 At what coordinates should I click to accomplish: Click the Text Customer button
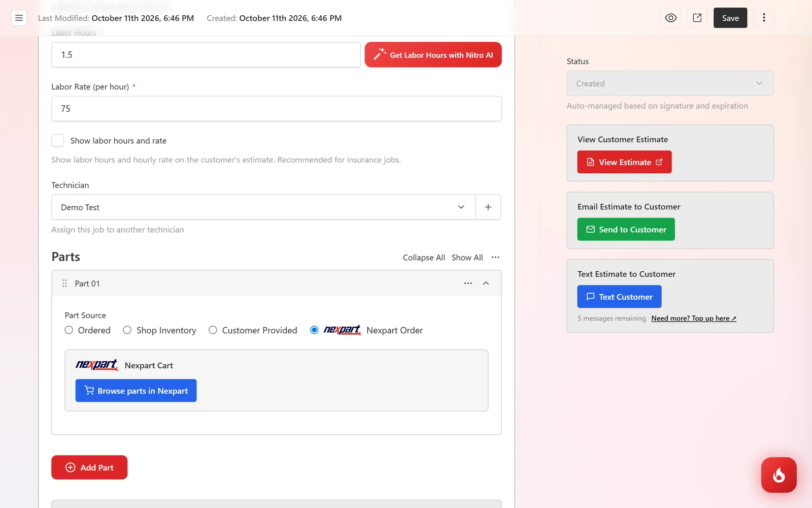(x=619, y=297)
